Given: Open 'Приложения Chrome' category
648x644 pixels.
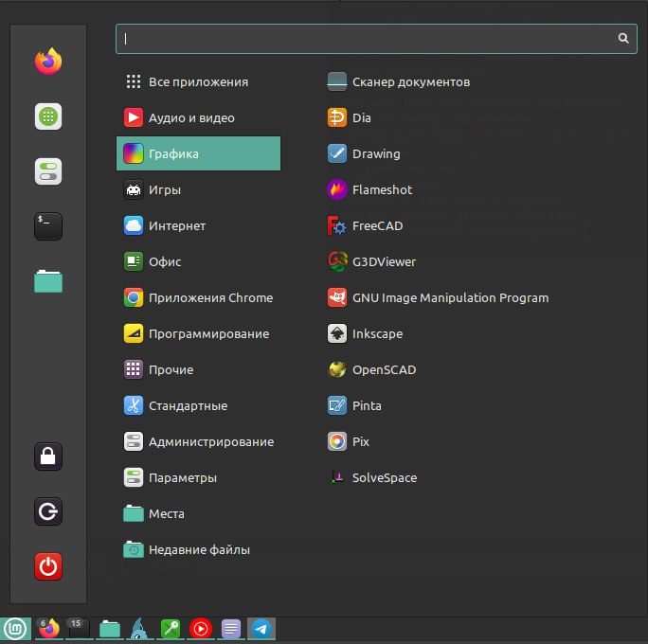Looking at the screenshot, I should tap(198, 297).
